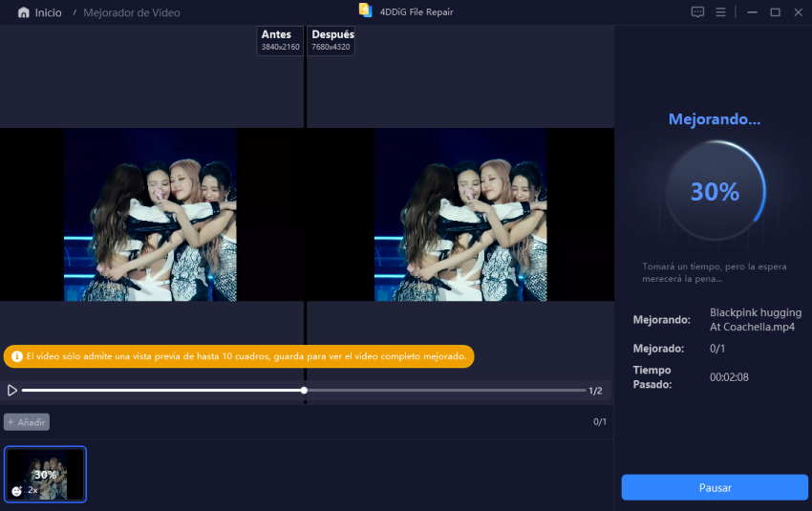The height and width of the screenshot is (511, 812).
Task: Click the Mejorando... heading
Action: 715,119
